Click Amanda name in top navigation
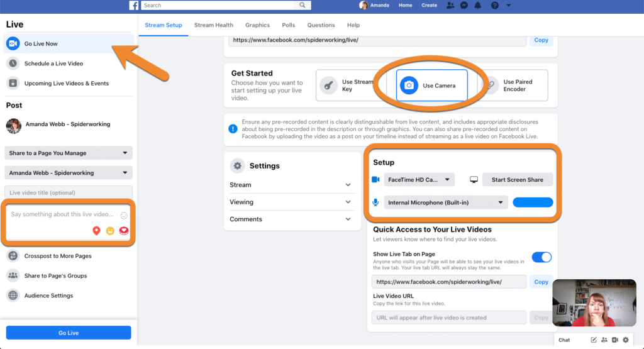The height and width of the screenshot is (349, 644). [x=379, y=5]
